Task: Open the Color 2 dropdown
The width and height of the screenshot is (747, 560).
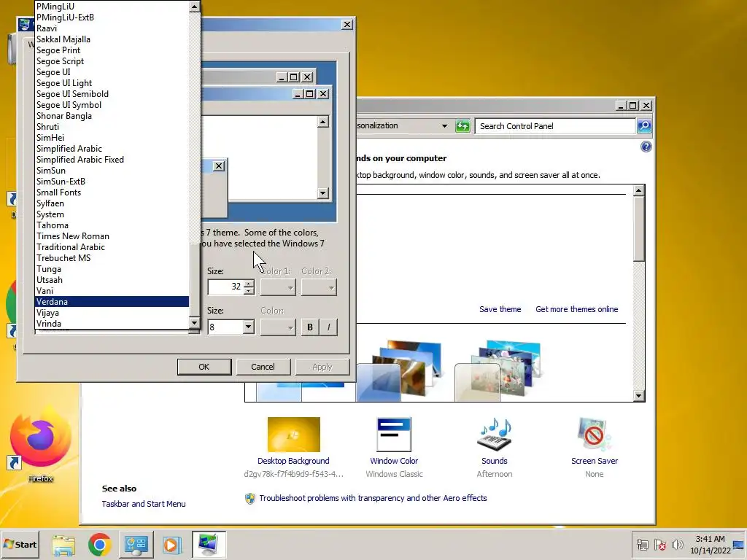Action: (x=320, y=287)
